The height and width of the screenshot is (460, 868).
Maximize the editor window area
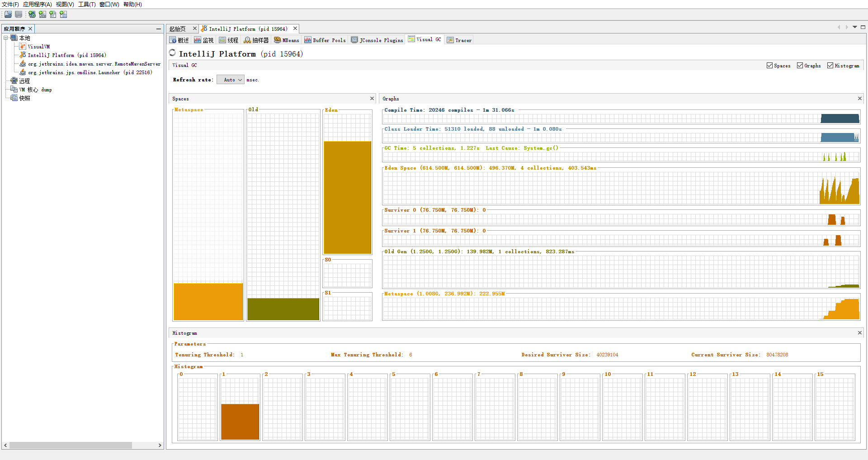863,27
